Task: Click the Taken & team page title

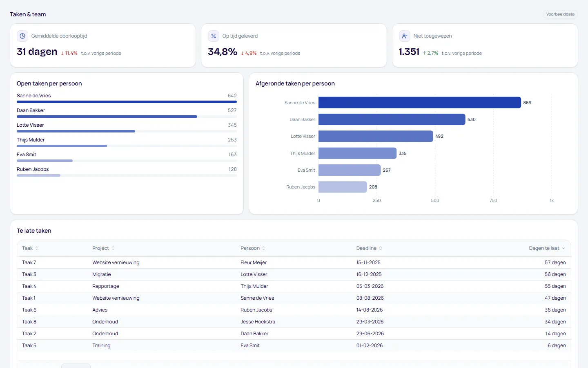Action: [28, 14]
